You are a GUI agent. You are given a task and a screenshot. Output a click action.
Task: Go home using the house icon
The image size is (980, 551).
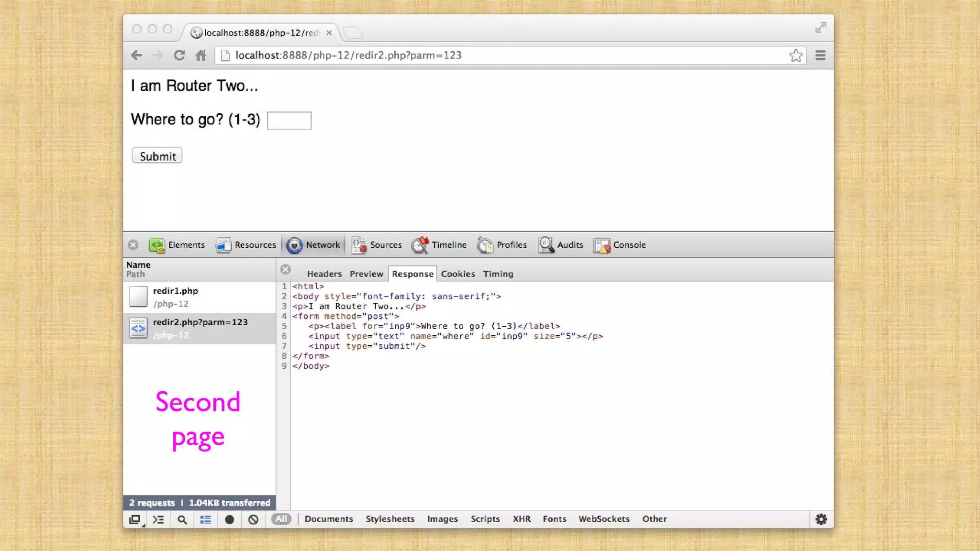point(201,55)
